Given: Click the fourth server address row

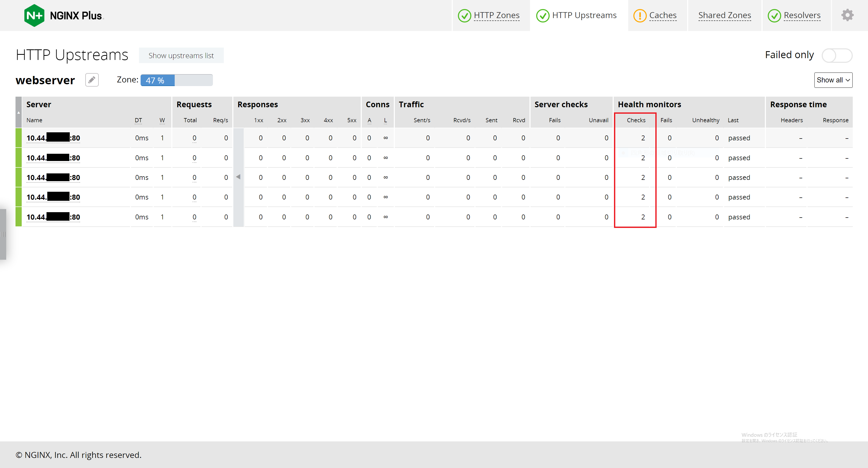Looking at the screenshot, I should (53, 197).
